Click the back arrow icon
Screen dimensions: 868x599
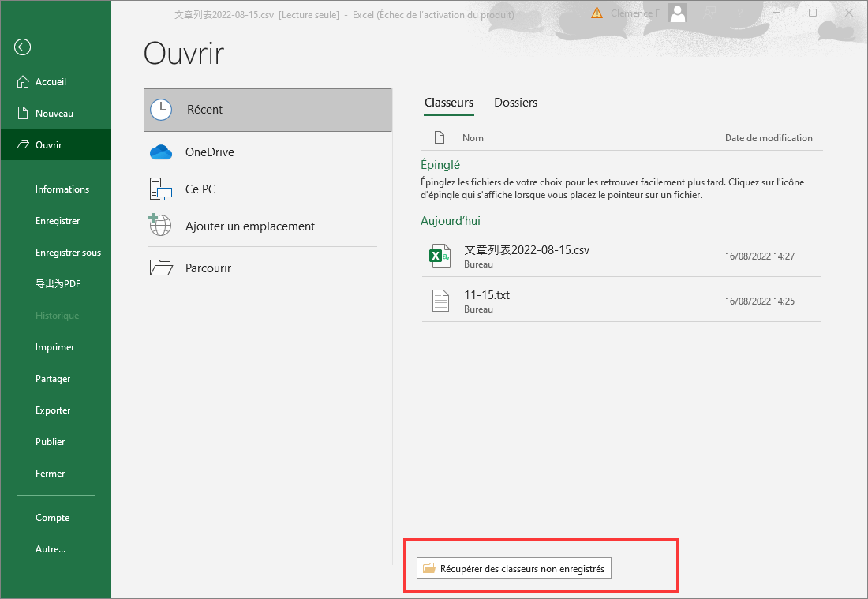click(23, 47)
